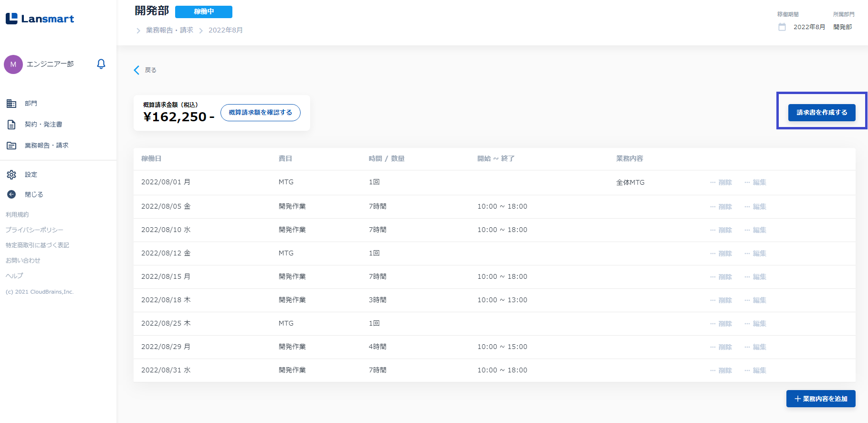
Task: Click the 閉じる arrow icon in sidebar
Action: [x=11, y=195]
